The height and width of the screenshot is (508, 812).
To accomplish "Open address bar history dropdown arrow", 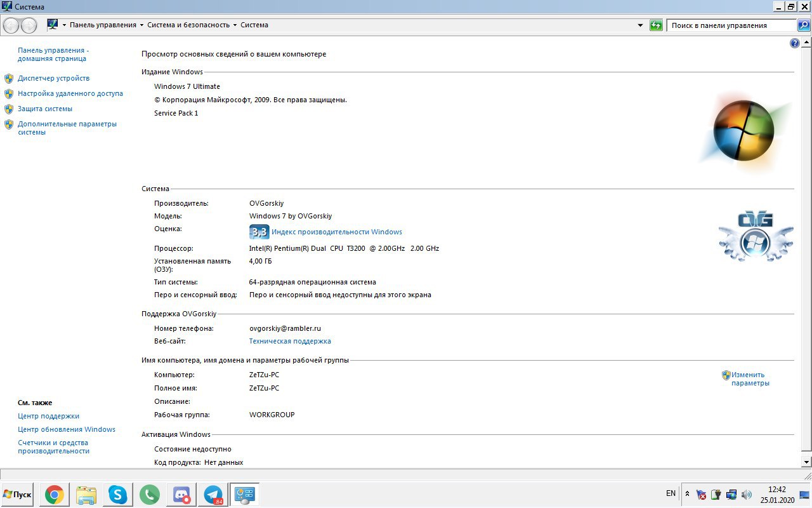I will click(640, 25).
